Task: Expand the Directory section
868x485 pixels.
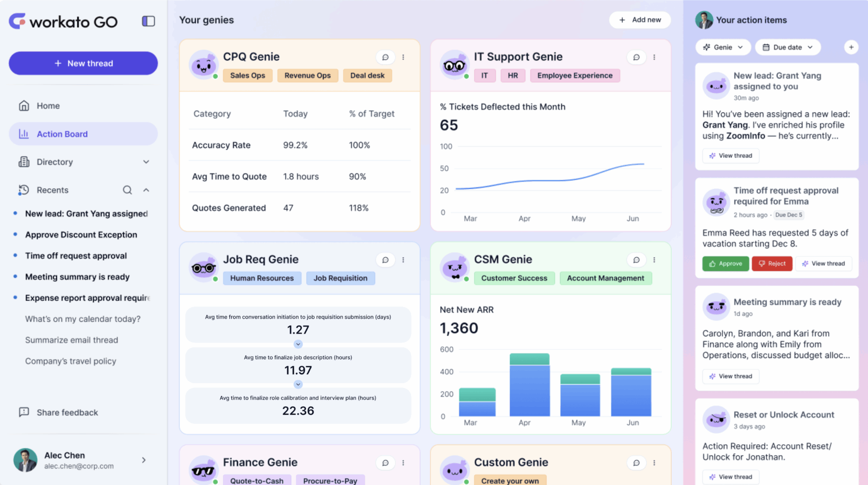Action: [146, 162]
